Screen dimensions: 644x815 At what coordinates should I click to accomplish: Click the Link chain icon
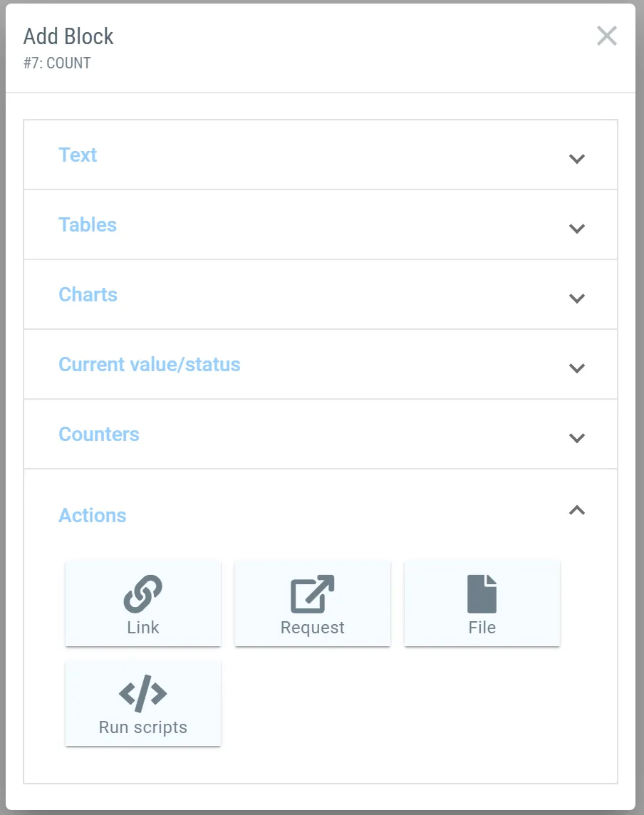click(x=143, y=593)
